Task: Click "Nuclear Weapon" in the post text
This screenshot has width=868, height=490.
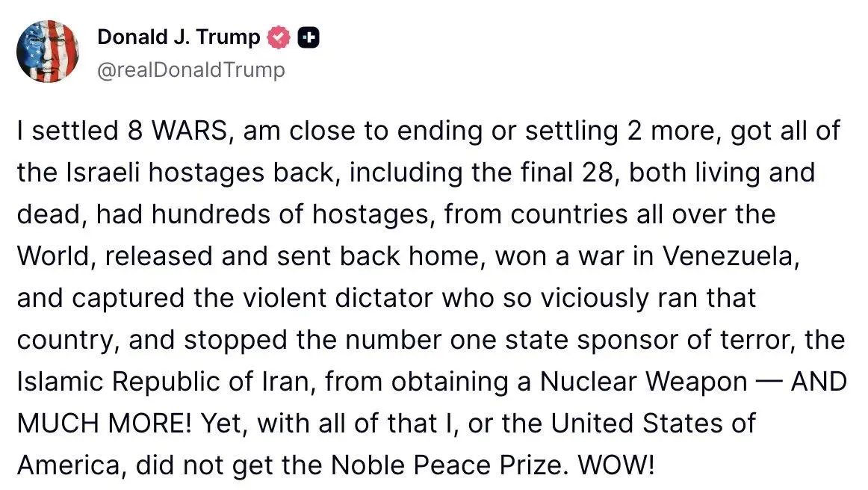Action: [x=643, y=382]
